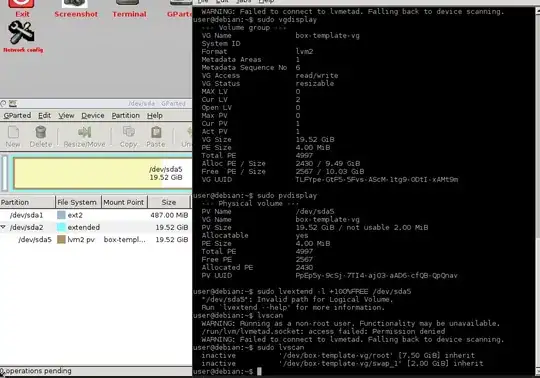Image resolution: width=540 pixels, height=378 pixels.
Task: Select the /dev/sda1 ext2 partition row
Action: pyautogui.click(x=96, y=215)
